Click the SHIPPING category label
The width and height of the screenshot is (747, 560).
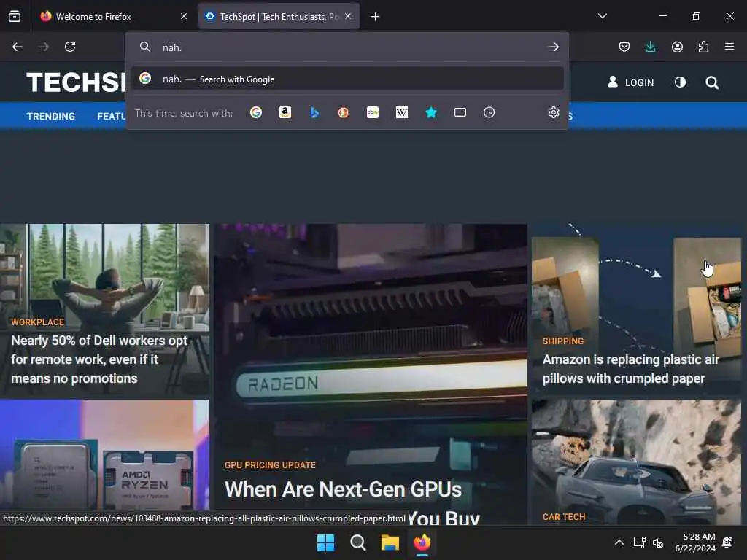[562, 341]
